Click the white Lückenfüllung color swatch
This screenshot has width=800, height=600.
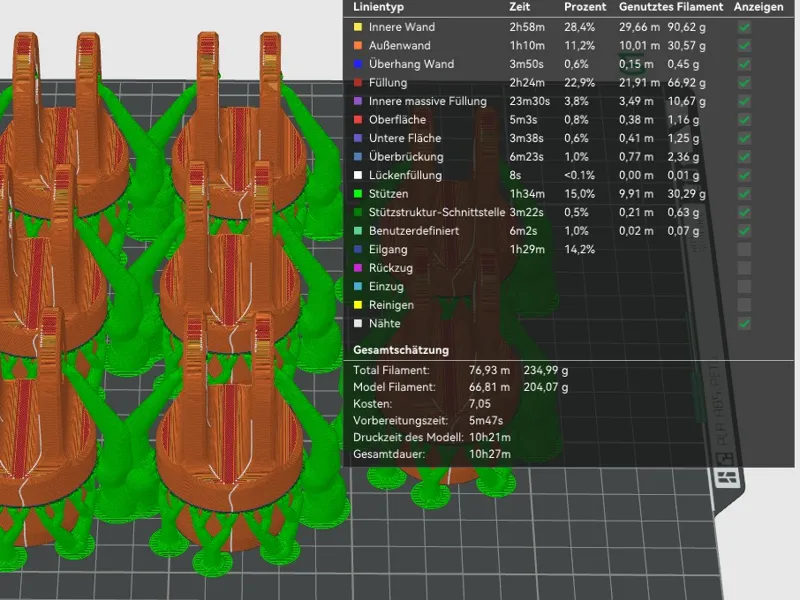click(358, 176)
